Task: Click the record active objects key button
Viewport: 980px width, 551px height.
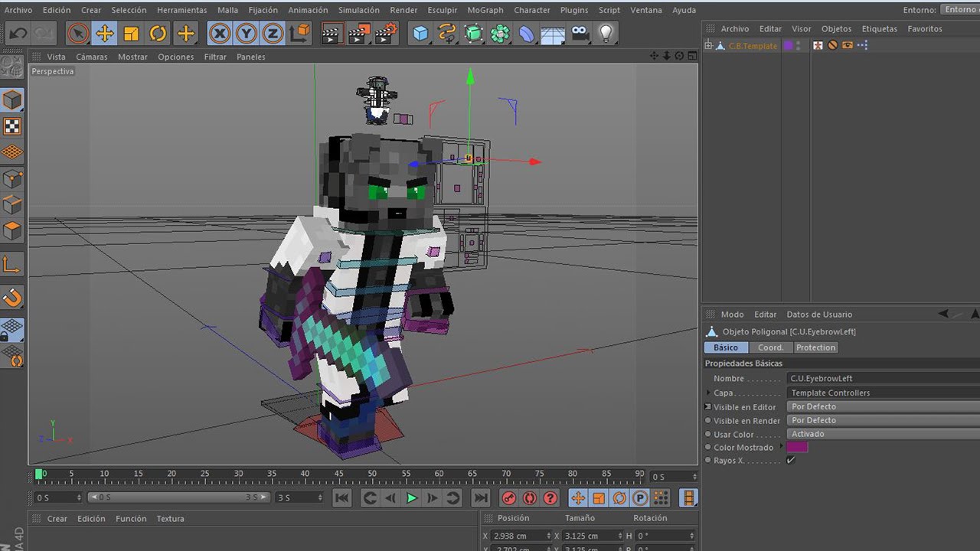Action: 508,498
